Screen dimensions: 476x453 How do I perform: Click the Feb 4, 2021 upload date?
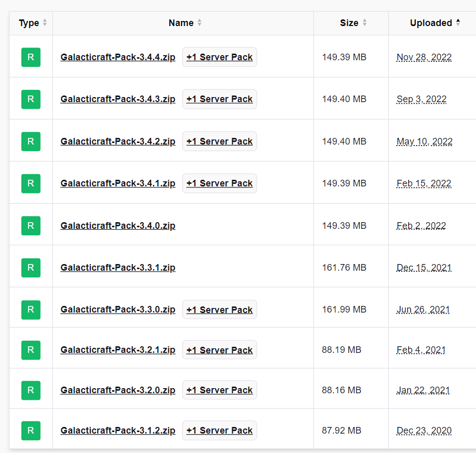(421, 350)
